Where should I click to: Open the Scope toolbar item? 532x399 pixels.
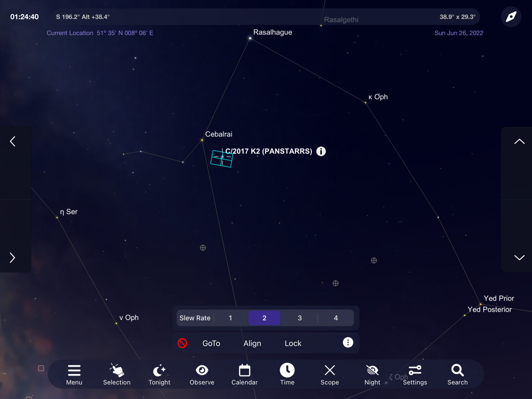point(330,375)
